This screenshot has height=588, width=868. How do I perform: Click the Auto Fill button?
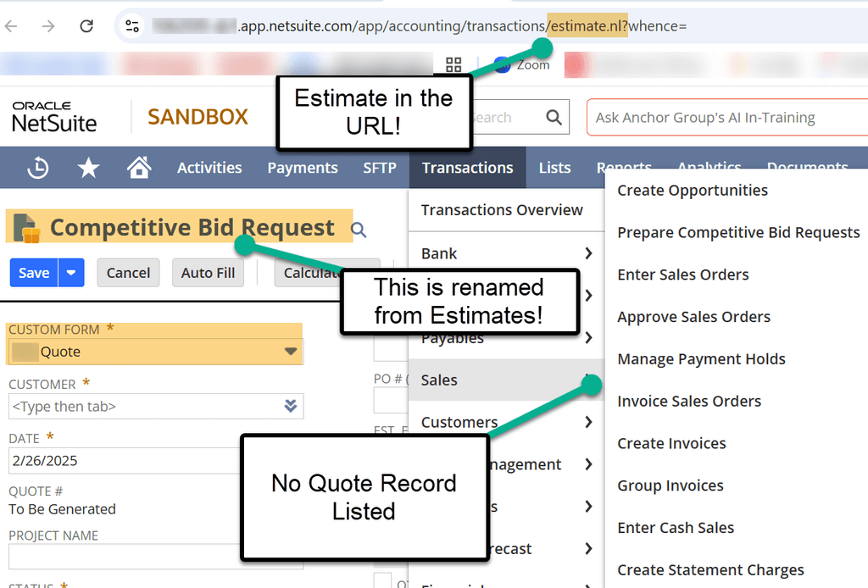(x=209, y=273)
